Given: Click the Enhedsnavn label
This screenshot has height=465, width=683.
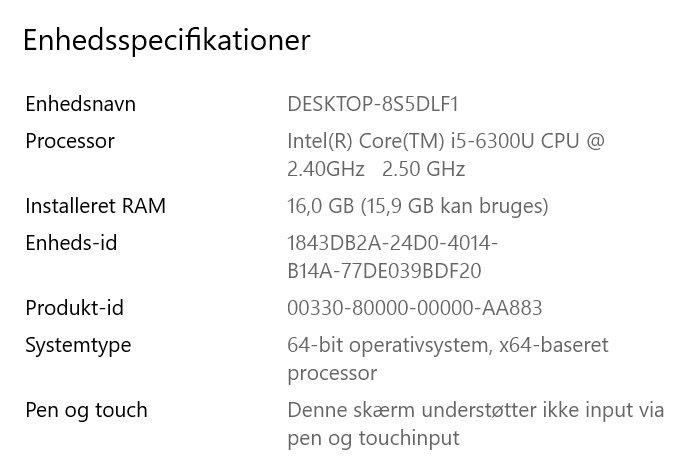Looking at the screenshot, I should [x=80, y=104].
